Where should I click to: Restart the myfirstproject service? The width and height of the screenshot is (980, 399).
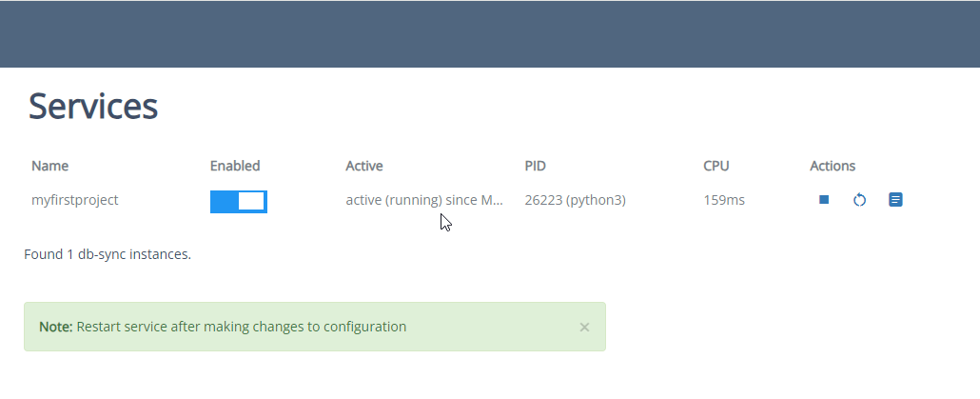pos(859,200)
